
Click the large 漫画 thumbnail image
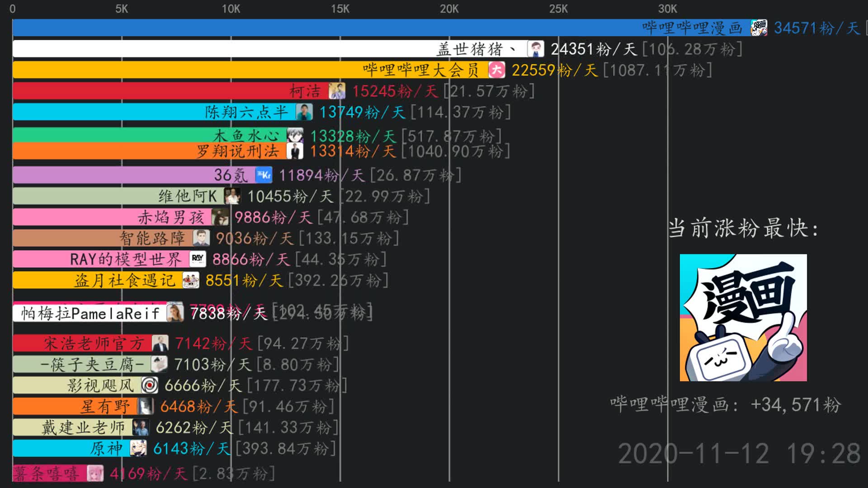pos(743,318)
